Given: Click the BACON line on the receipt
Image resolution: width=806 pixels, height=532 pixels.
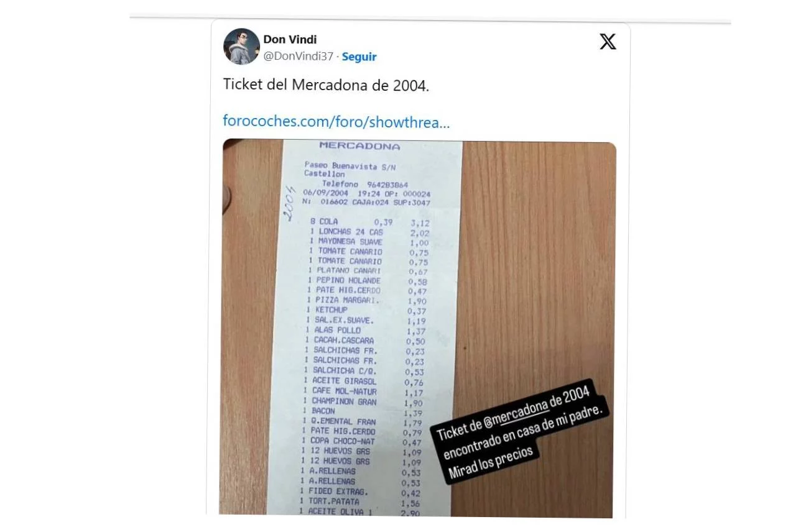Looking at the screenshot, I should [x=323, y=411].
